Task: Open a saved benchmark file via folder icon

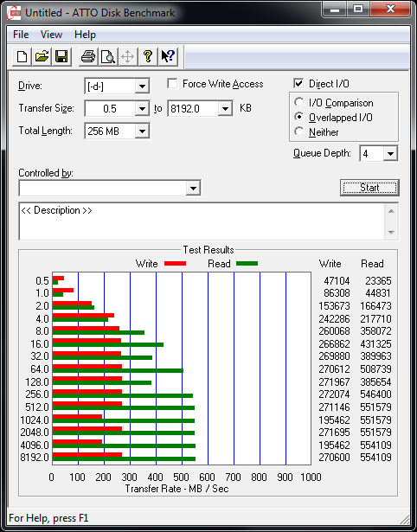Action: point(42,56)
